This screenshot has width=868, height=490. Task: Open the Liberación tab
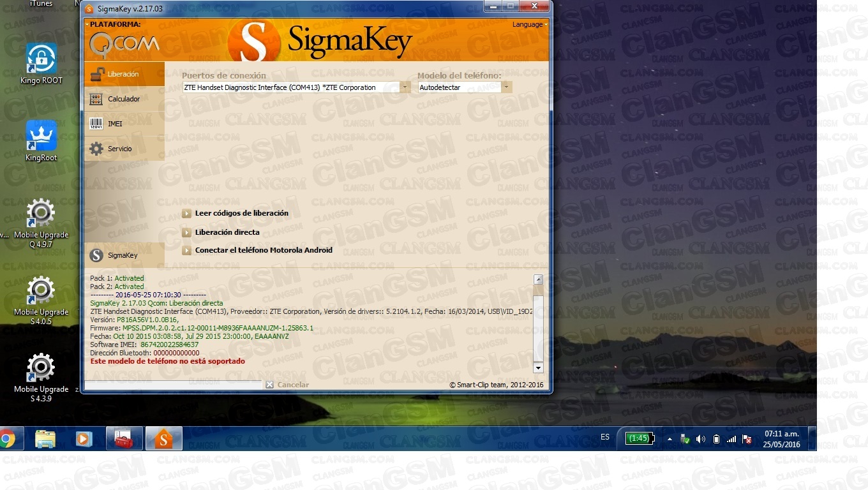click(x=124, y=74)
